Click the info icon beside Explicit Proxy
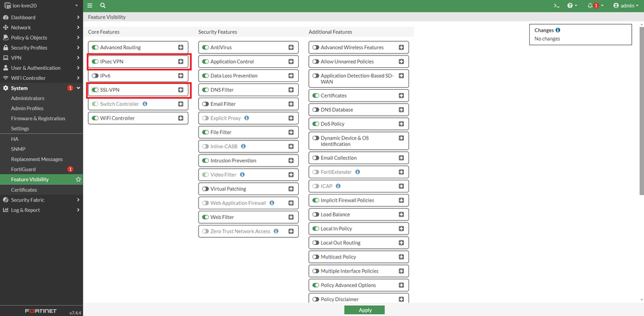644x316 pixels. 247,118
